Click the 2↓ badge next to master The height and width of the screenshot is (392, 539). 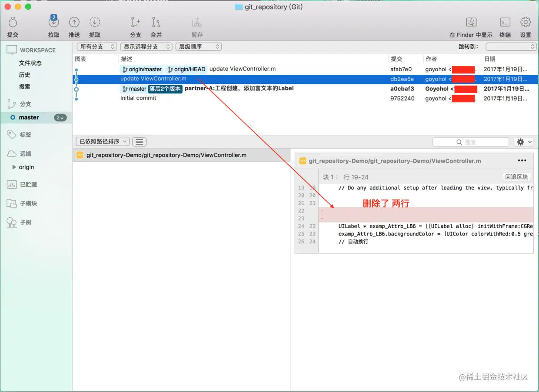click(x=60, y=117)
